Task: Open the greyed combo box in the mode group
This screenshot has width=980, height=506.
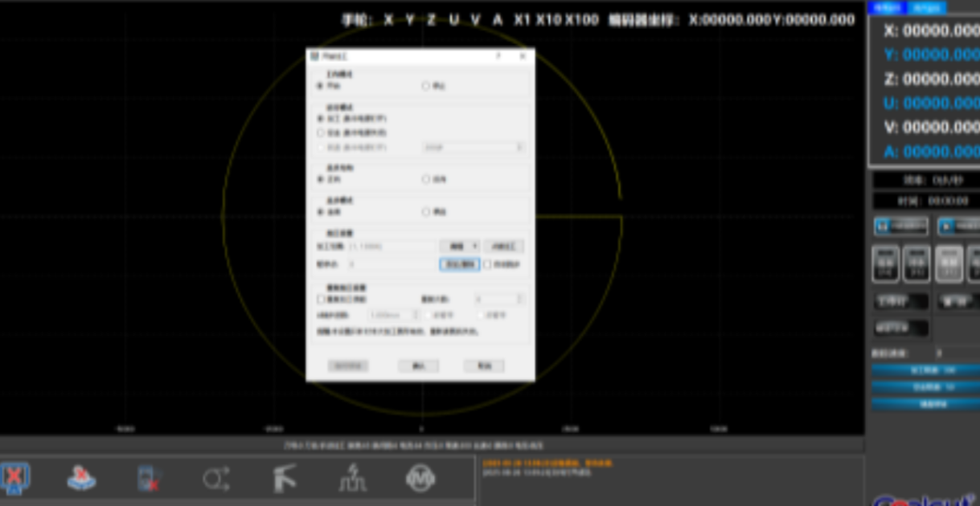Action: 474,148
